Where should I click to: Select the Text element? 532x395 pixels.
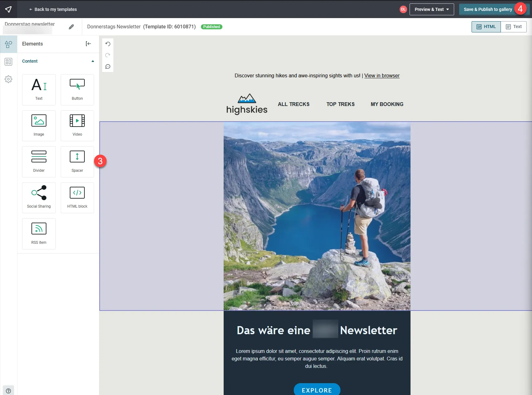[x=39, y=90]
